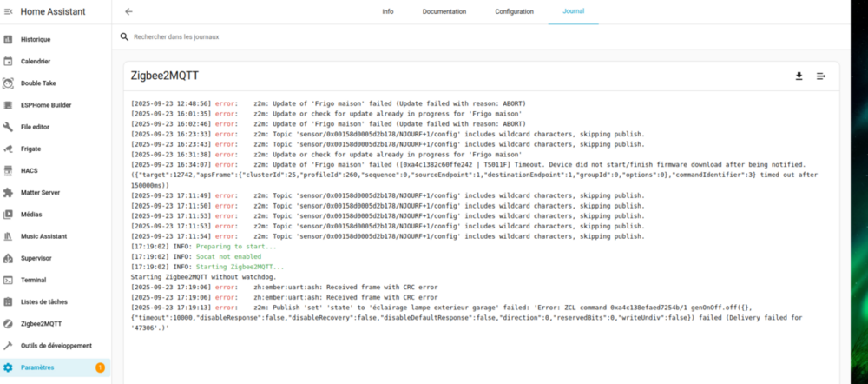This screenshot has height=384, width=868.
Task: Open File editor wrench icon
Action: pyautogui.click(x=8, y=127)
